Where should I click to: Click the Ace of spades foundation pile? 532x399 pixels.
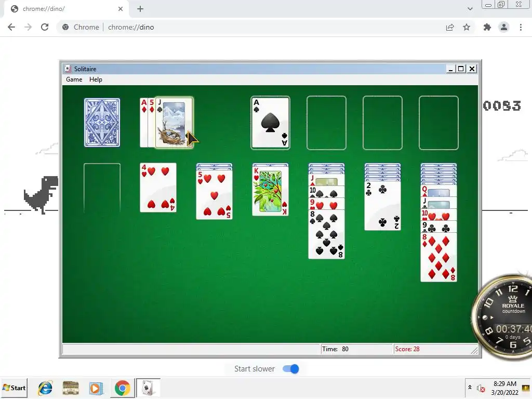pyautogui.click(x=270, y=123)
